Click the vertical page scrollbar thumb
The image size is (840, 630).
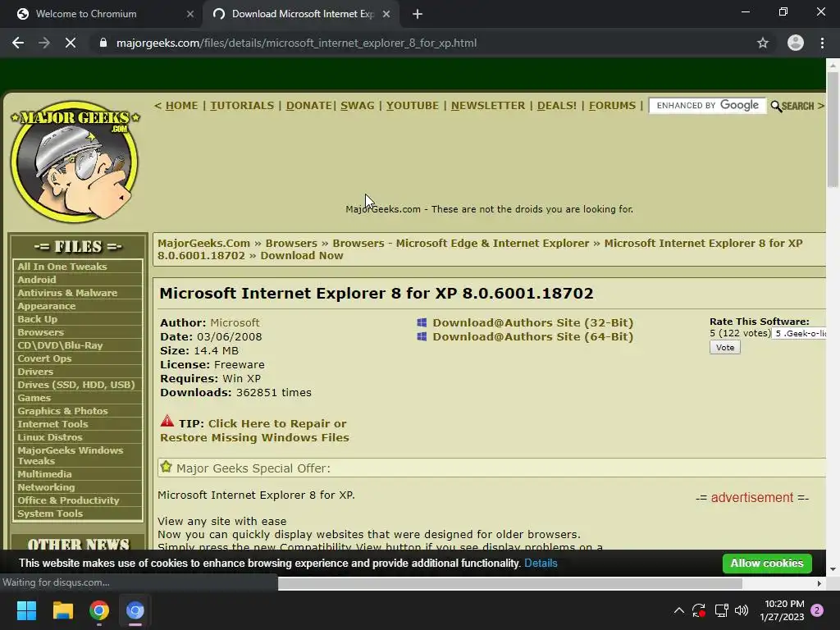pyautogui.click(x=833, y=129)
